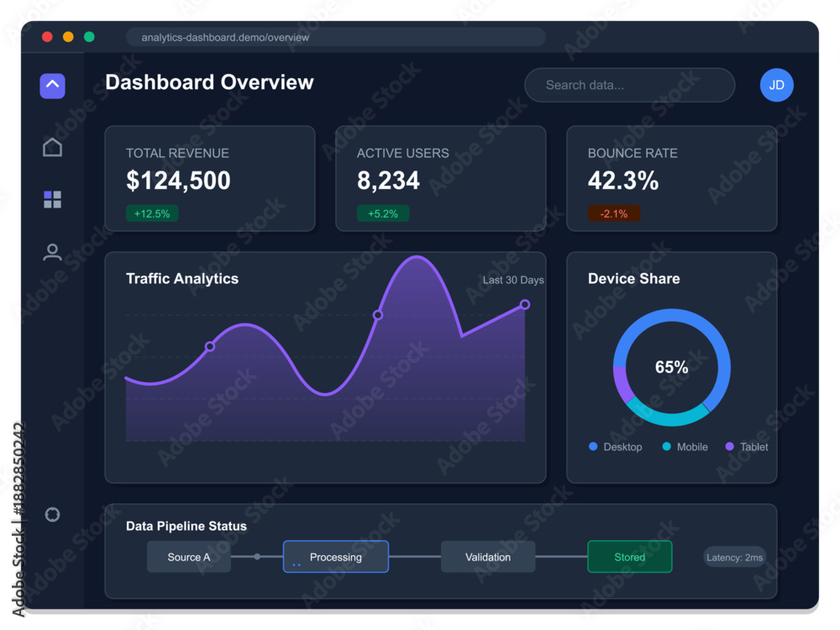The width and height of the screenshot is (840, 630).
Task: Focus the Search data field
Action: click(x=630, y=85)
